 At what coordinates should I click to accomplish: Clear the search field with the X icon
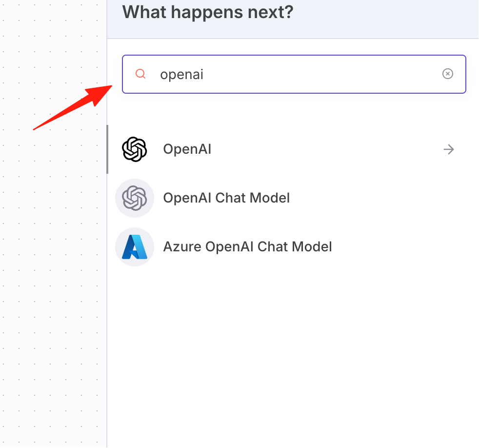pyautogui.click(x=447, y=74)
